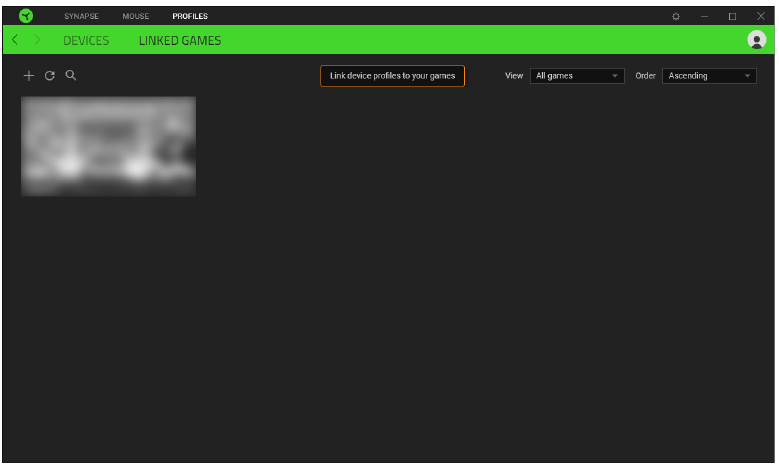
Task: Open the SYNAPSE tab
Action: click(x=81, y=16)
